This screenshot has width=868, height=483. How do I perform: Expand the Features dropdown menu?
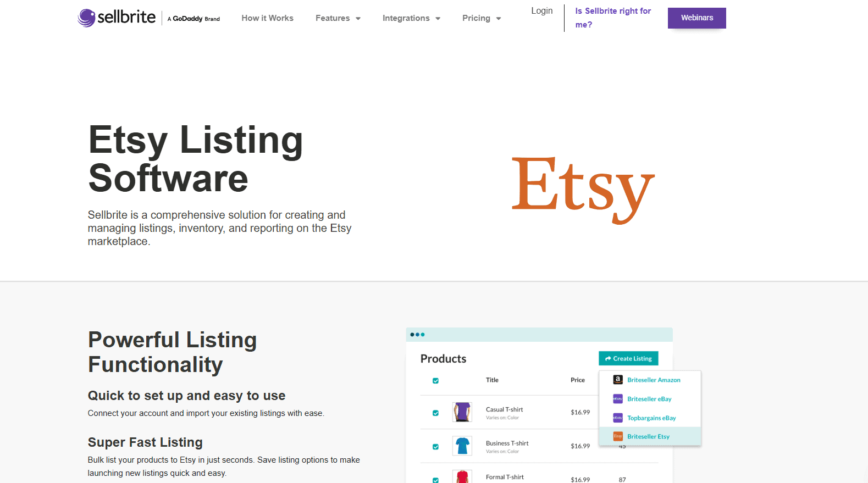[338, 18]
